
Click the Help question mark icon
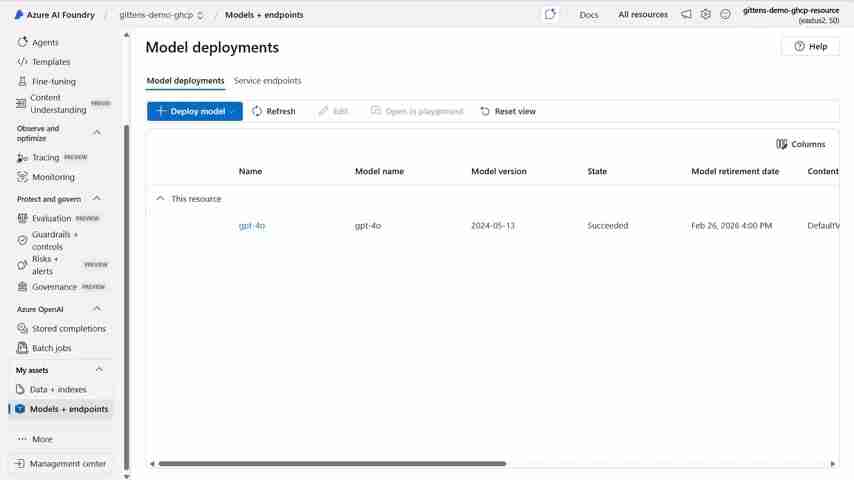point(799,46)
